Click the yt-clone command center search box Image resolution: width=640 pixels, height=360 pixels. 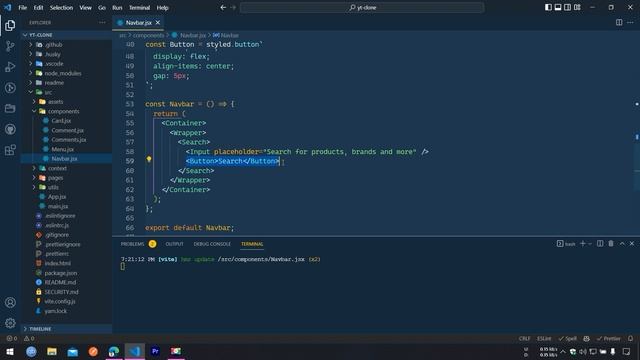(x=362, y=7)
